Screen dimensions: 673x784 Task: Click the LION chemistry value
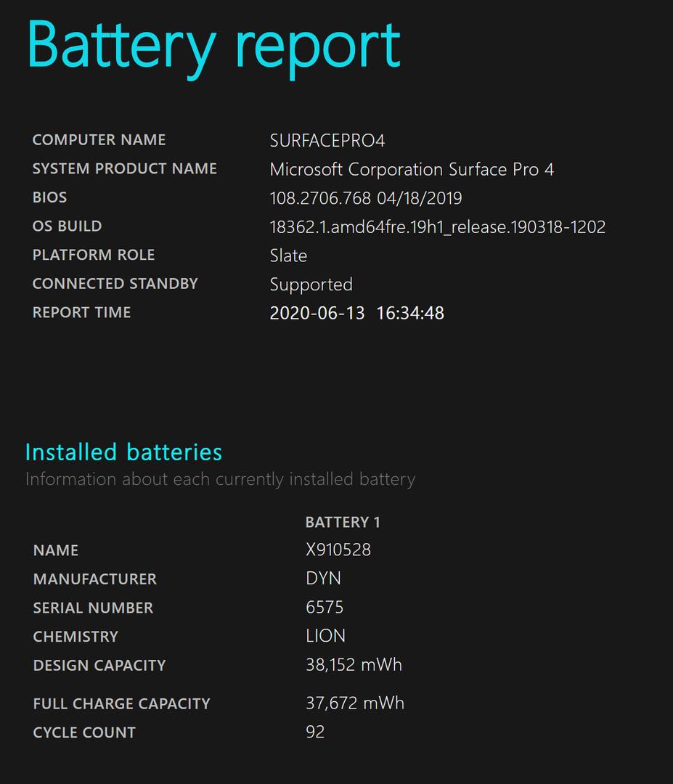[x=325, y=636]
